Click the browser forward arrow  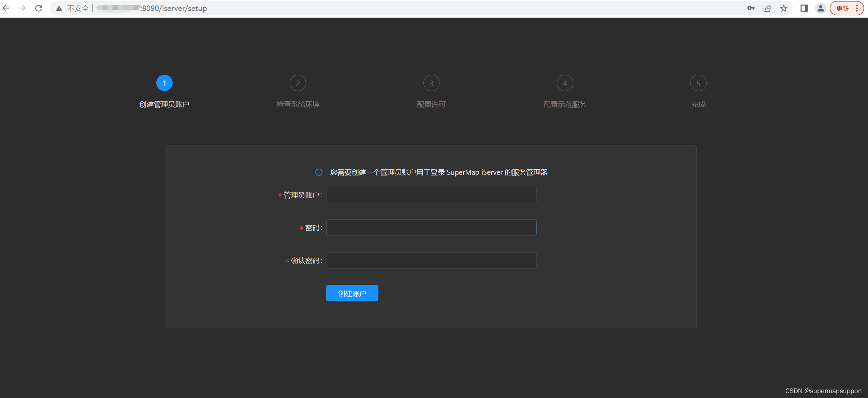pos(22,8)
